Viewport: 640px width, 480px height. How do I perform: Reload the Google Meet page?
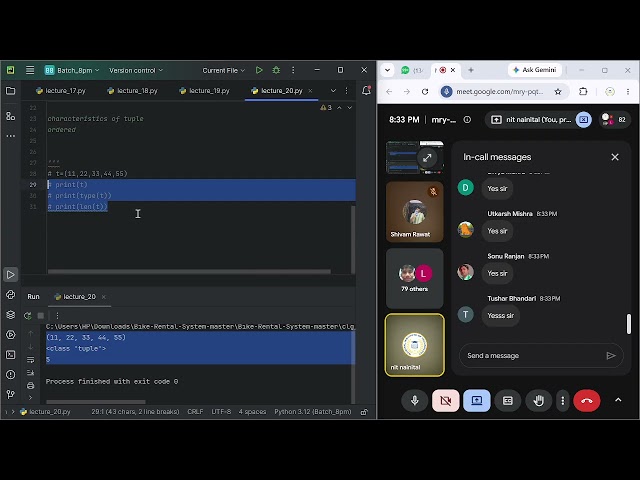[425, 91]
